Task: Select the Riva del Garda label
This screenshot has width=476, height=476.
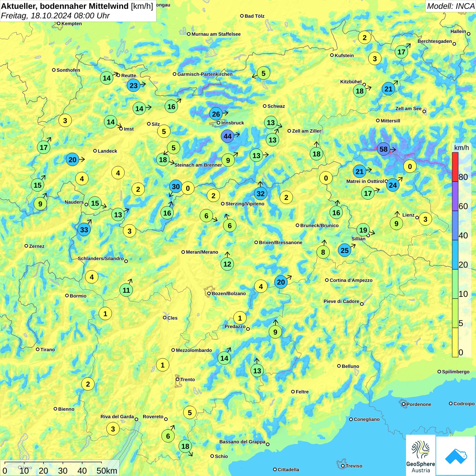Action: pyautogui.click(x=117, y=417)
